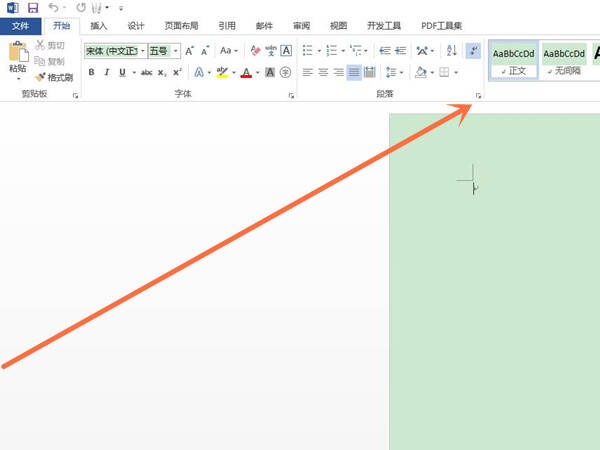This screenshot has height=450, width=600.
Task: Apply subscript formatting
Action: pos(162,72)
